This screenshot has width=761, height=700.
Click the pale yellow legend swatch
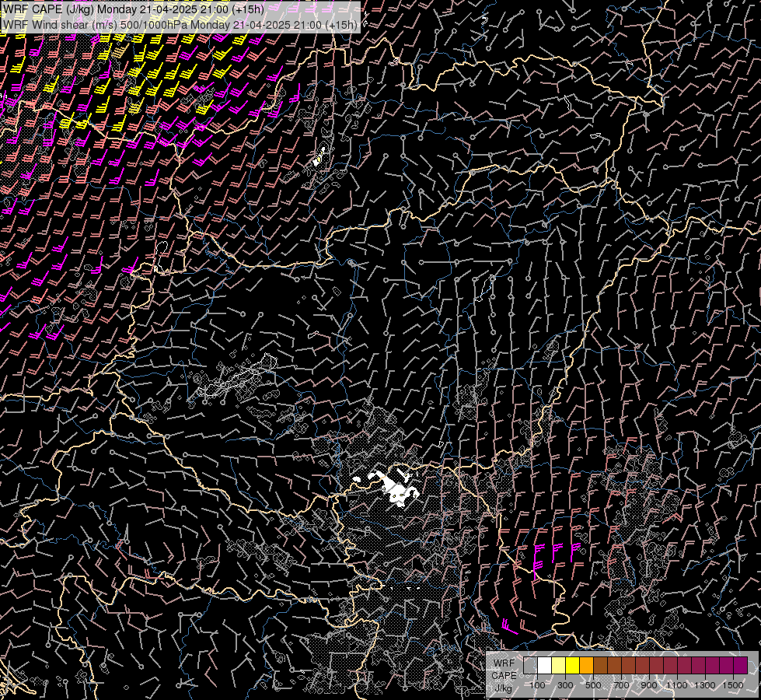pos(559,665)
